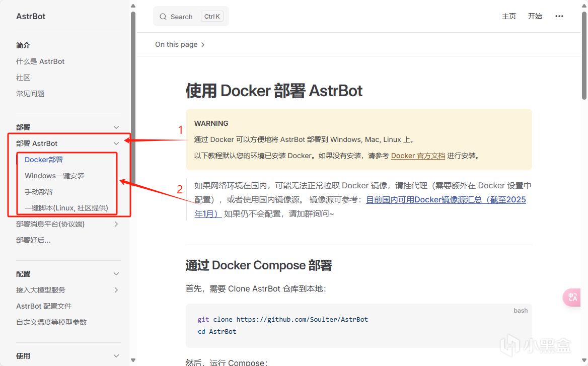Screen dimensions: 588x366
Task: Expand the On this page menu
Action: [x=180, y=45]
